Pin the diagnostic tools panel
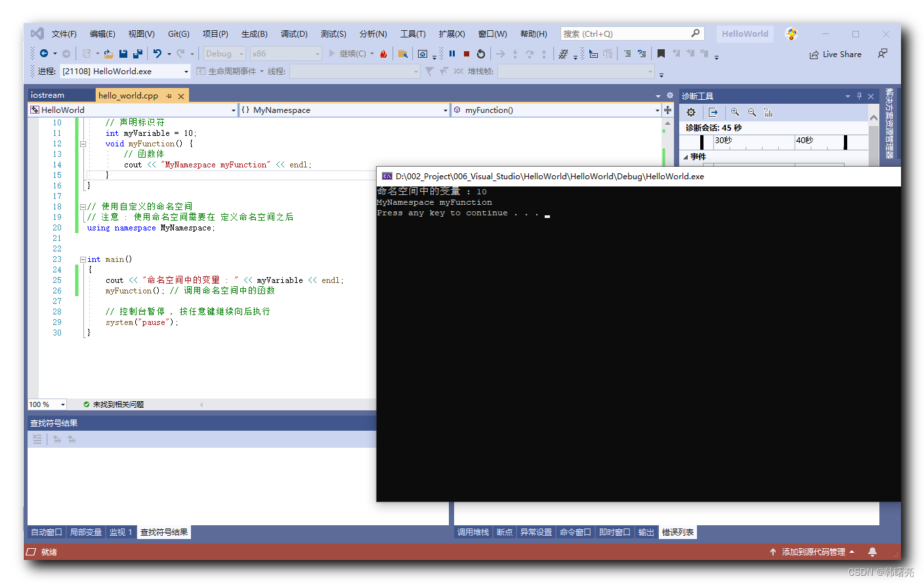The height and width of the screenshot is (583, 924). pyautogui.click(x=859, y=96)
